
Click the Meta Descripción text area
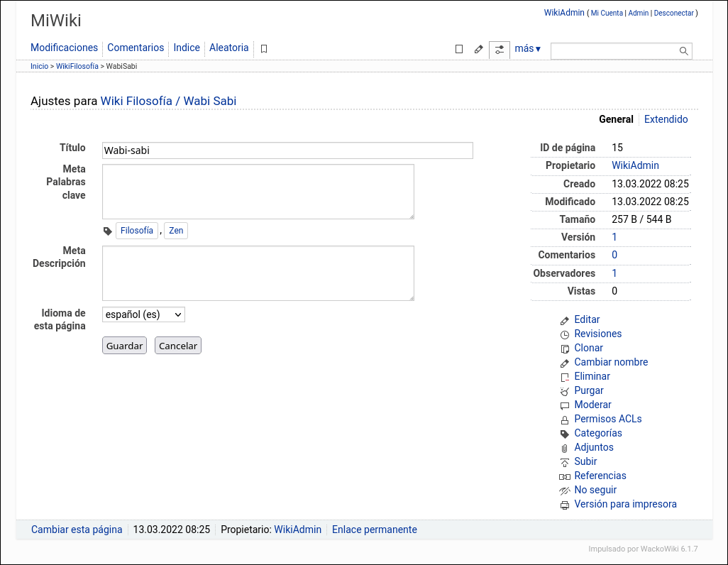point(258,273)
